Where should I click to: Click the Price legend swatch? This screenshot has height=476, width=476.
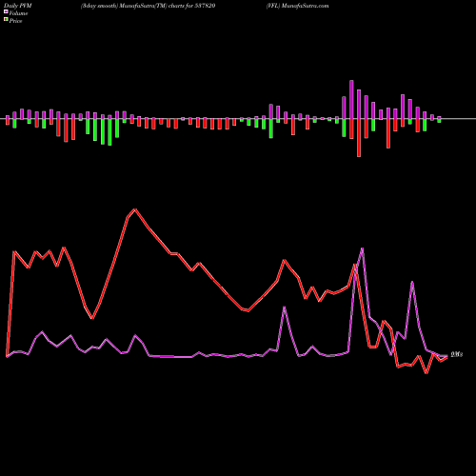tap(6, 19)
